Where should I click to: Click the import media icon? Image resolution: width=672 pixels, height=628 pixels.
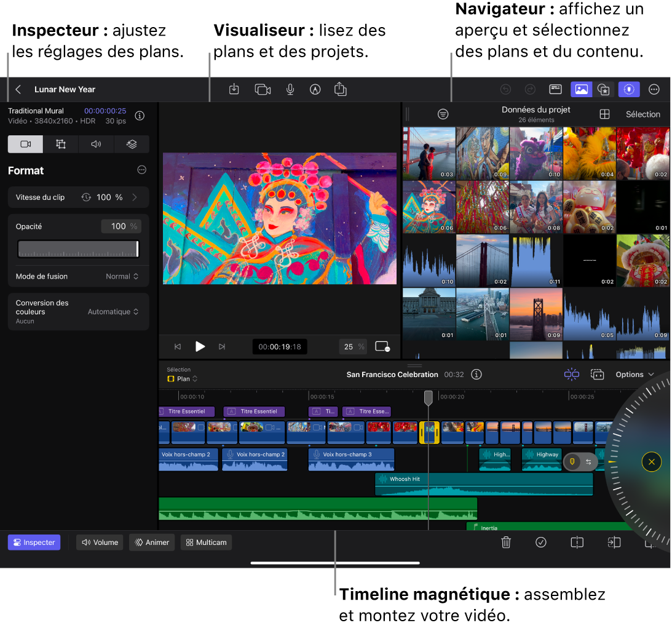coord(234,90)
